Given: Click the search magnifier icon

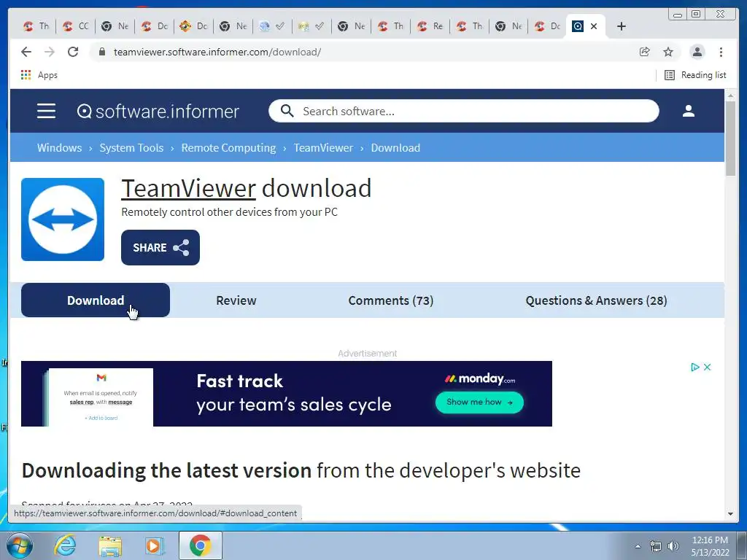Looking at the screenshot, I should point(287,111).
